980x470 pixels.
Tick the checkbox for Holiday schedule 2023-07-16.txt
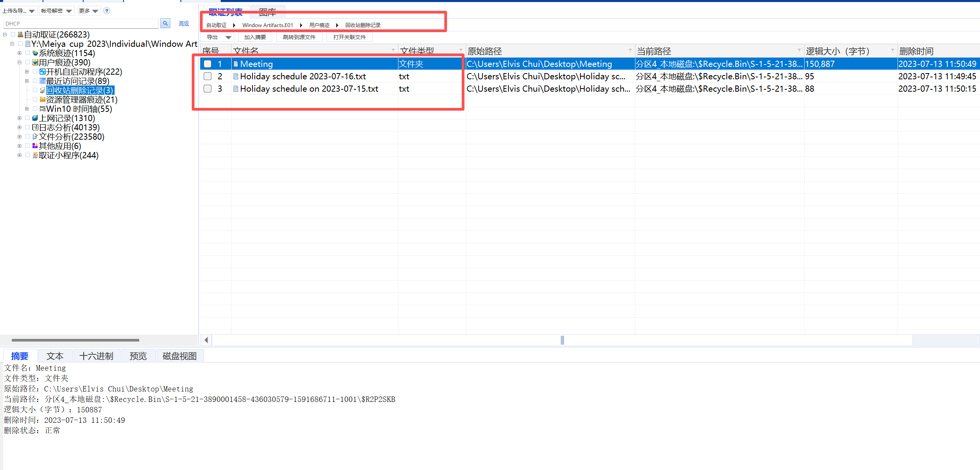coord(208,77)
